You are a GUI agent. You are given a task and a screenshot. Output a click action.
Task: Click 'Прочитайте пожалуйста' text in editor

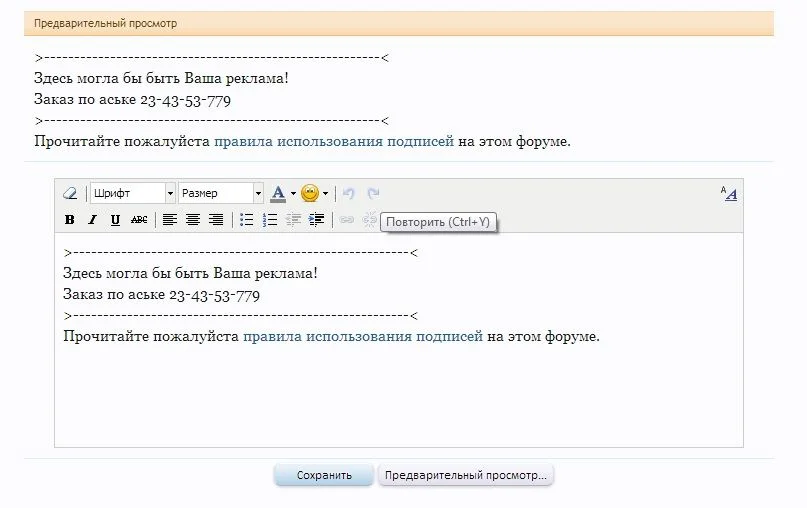pyautogui.click(x=151, y=336)
